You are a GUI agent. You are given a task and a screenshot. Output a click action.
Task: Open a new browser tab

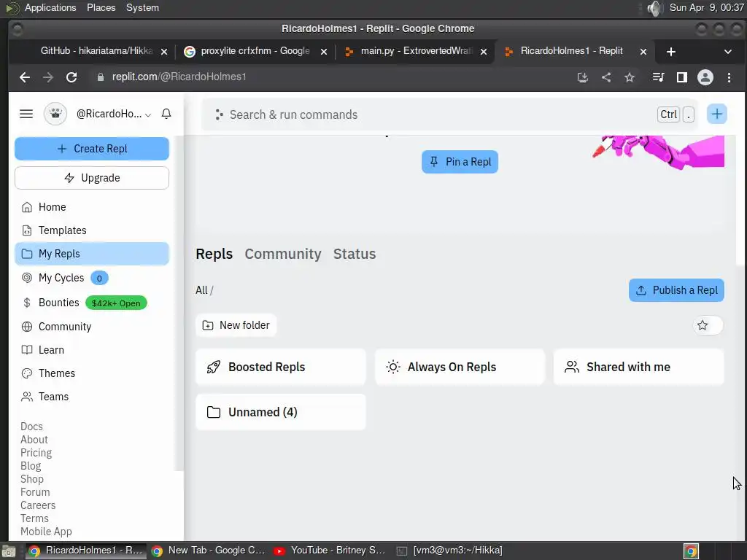tap(671, 52)
